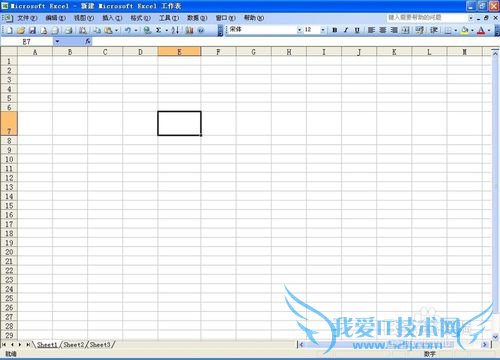The image size is (500, 360).
Task: Switch to the Sheet3 tab
Action: click(x=100, y=345)
